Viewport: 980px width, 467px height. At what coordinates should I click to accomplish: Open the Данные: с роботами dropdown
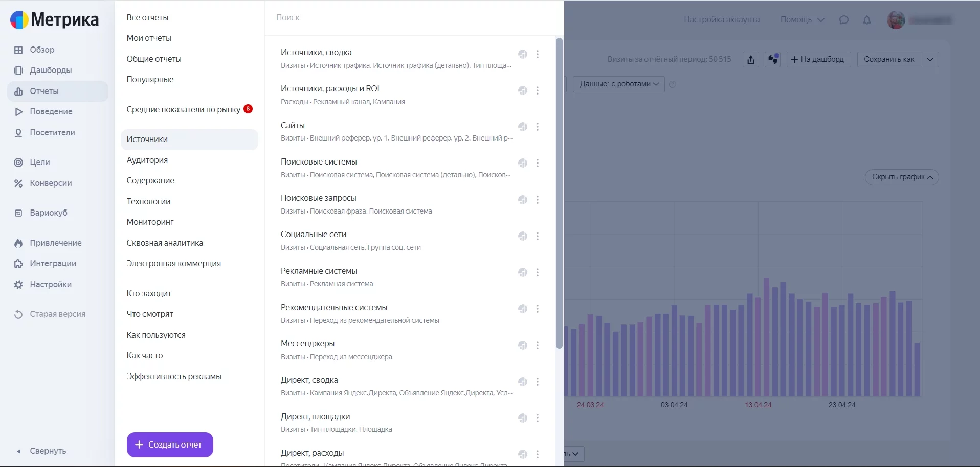coord(618,84)
